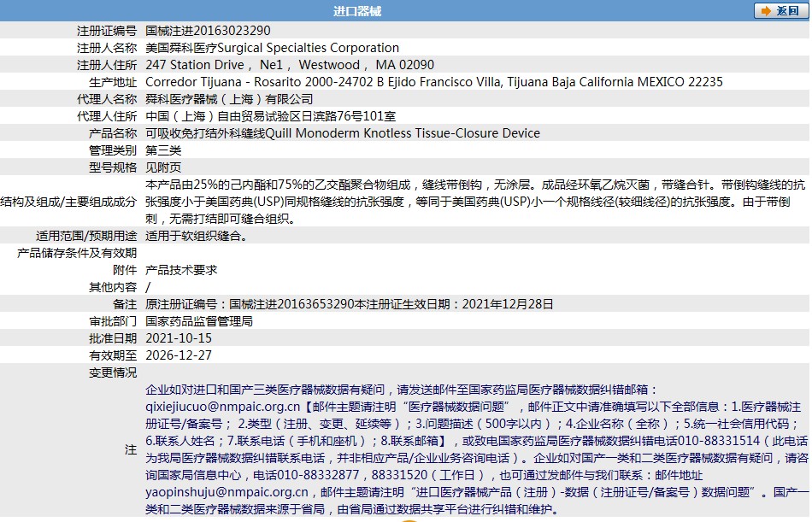The width and height of the screenshot is (812, 522).
Task: Click the 变更情况 label
Action: coord(113,372)
